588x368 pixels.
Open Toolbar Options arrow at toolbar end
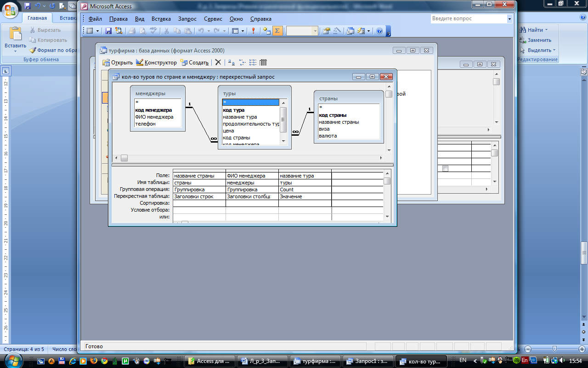point(389,31)
